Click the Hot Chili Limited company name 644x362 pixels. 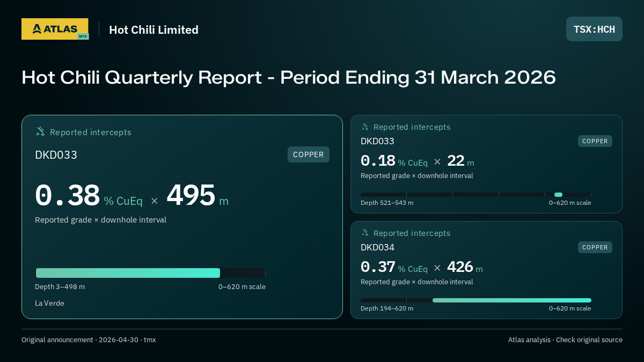[x=153, y=29]
